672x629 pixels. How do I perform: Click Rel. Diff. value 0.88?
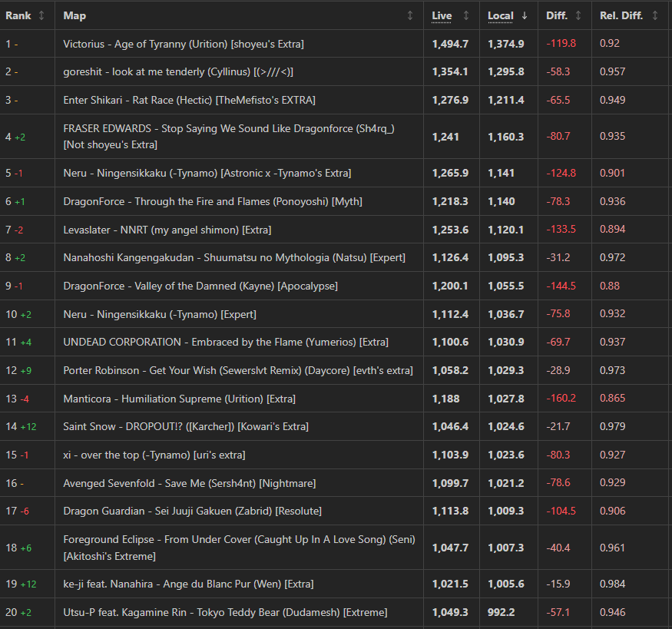tap(610, 286)
